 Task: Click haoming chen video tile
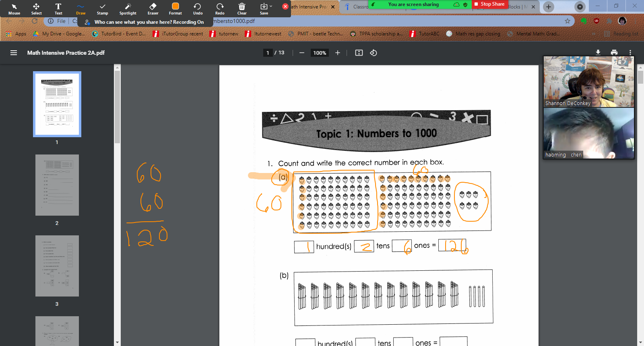tap(589, 133)
